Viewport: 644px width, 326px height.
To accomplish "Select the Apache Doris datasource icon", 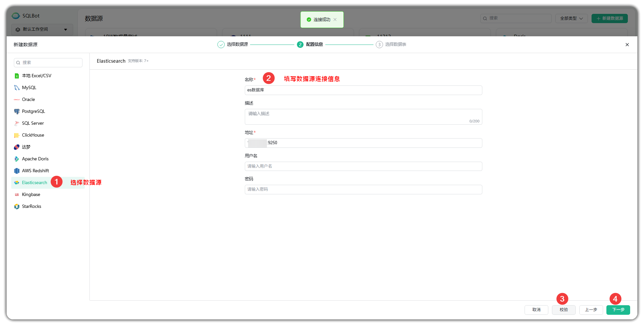I will 17,159.
